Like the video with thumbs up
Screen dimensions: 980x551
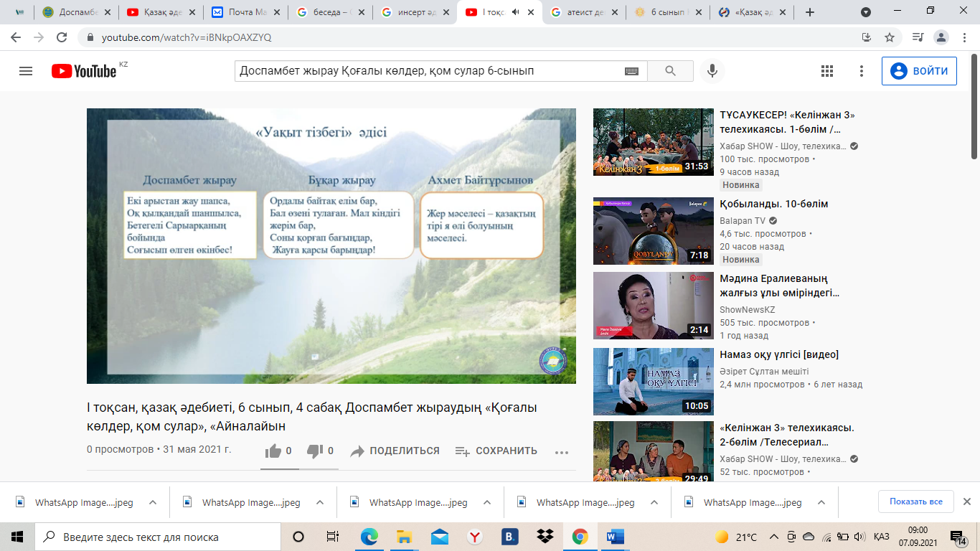pos(273,451)
